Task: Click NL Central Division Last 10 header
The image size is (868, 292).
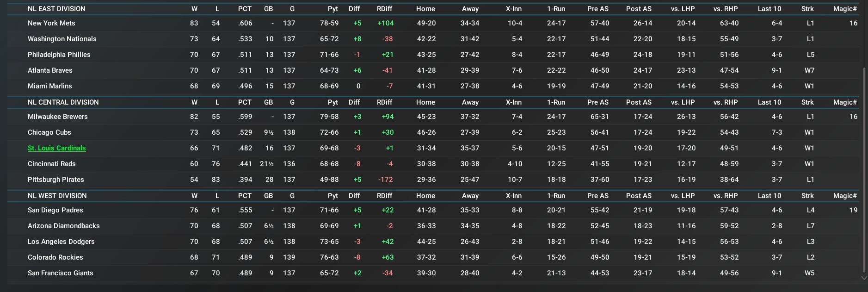Action: pyautogui.click(x=769, y=102)
